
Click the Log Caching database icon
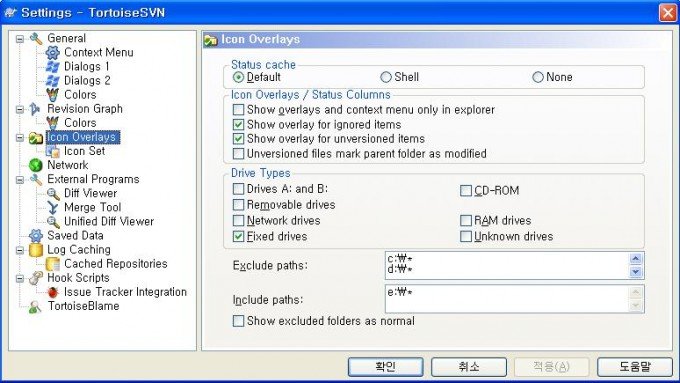(x=36, y=250)
